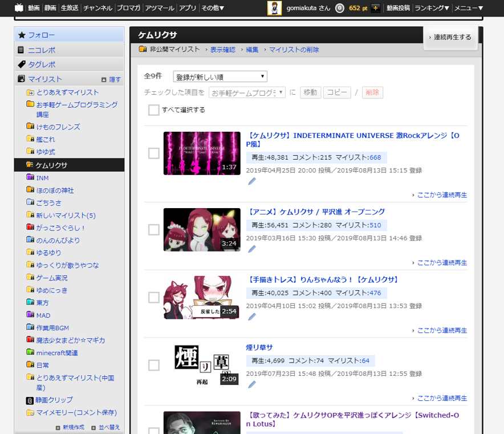504x434 pixels.
Task: Open the マイリストの削除 link
Action: 294,50
